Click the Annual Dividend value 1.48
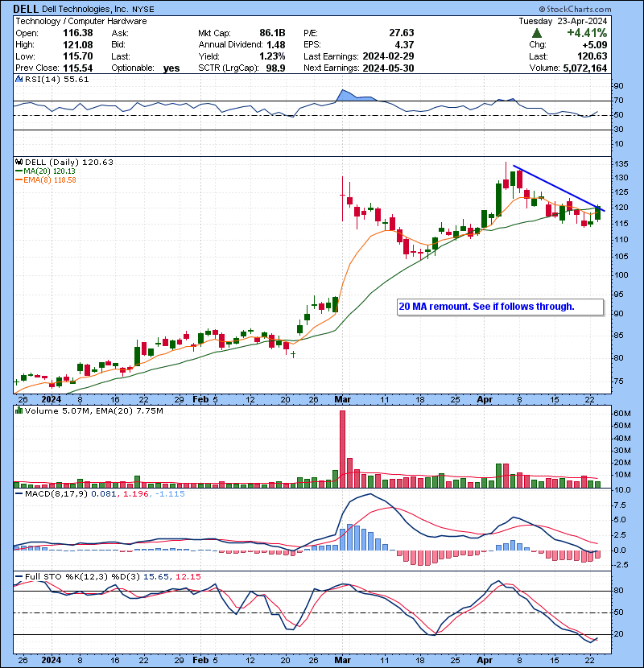 click(x=276, y=44)
